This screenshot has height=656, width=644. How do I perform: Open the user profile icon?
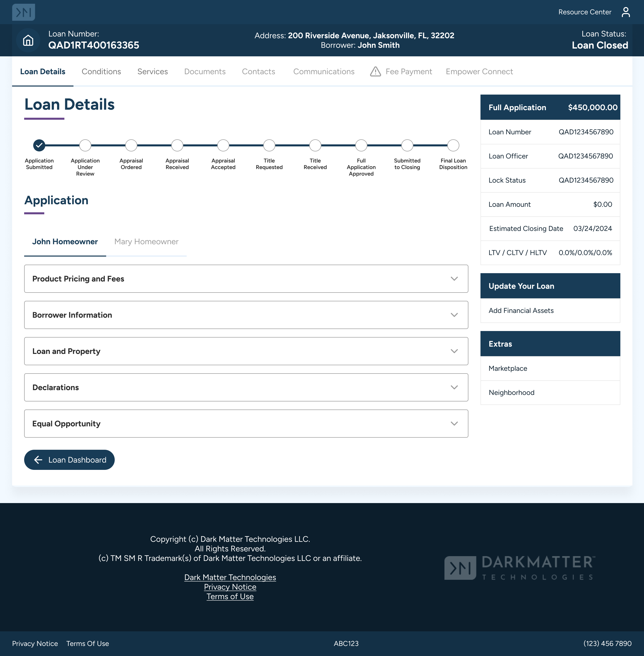(625, 12)
